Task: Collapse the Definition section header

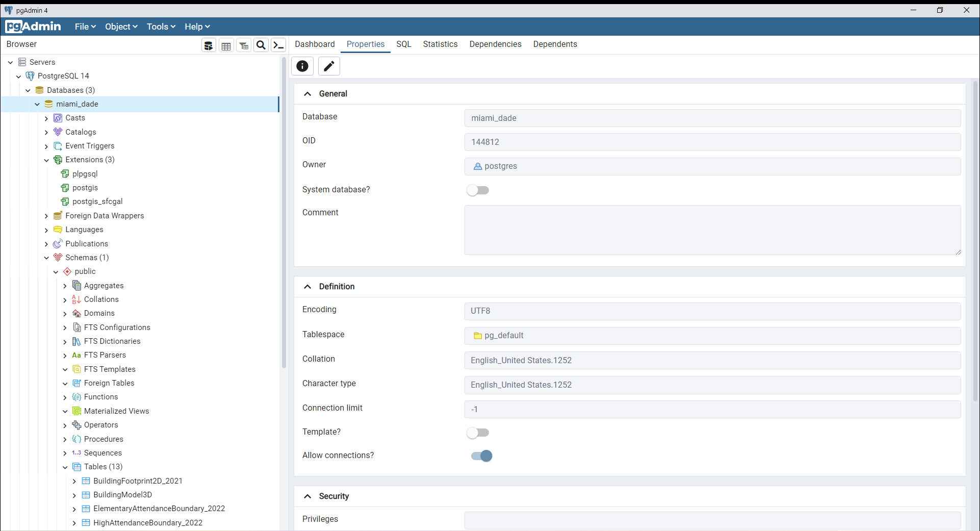Action: 307,287
